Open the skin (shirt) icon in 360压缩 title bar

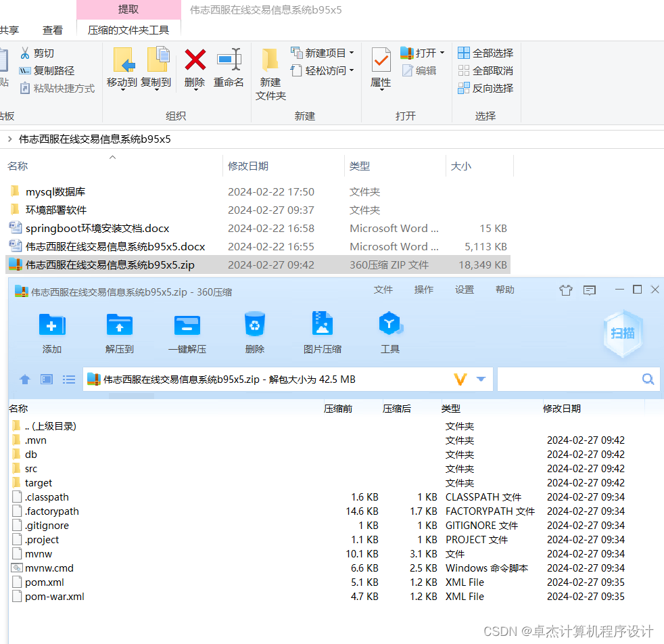566,290
